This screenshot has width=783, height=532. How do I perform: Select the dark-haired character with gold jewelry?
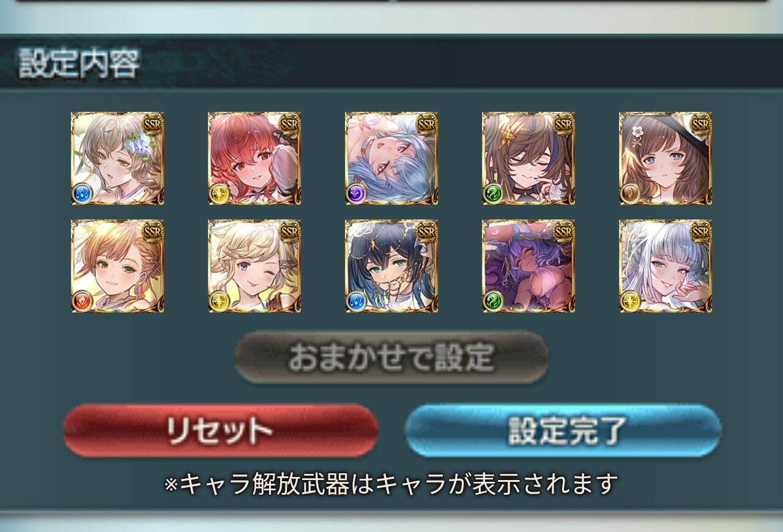(x=391, y=266)
